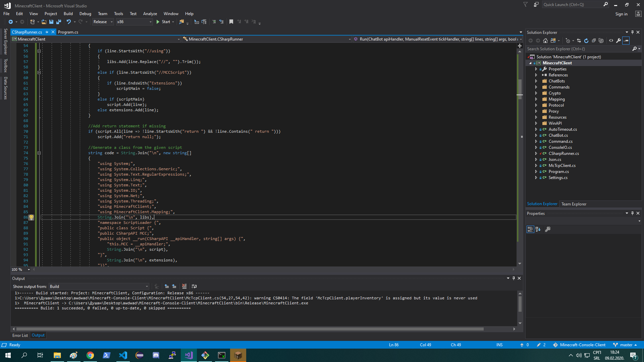Image resolution: width=644 pixels, height=362 pixels.
Task: Click the Undo icon in toolbar
Action: (x=69, y=22)
